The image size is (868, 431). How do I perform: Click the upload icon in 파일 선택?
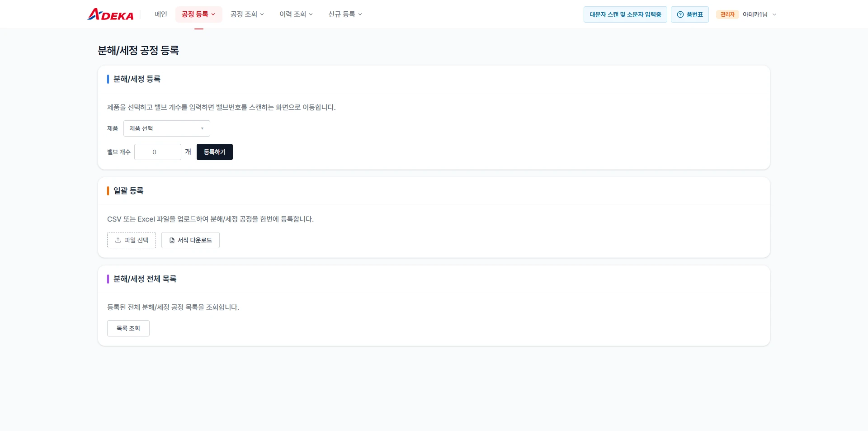[x=118, y=240]
